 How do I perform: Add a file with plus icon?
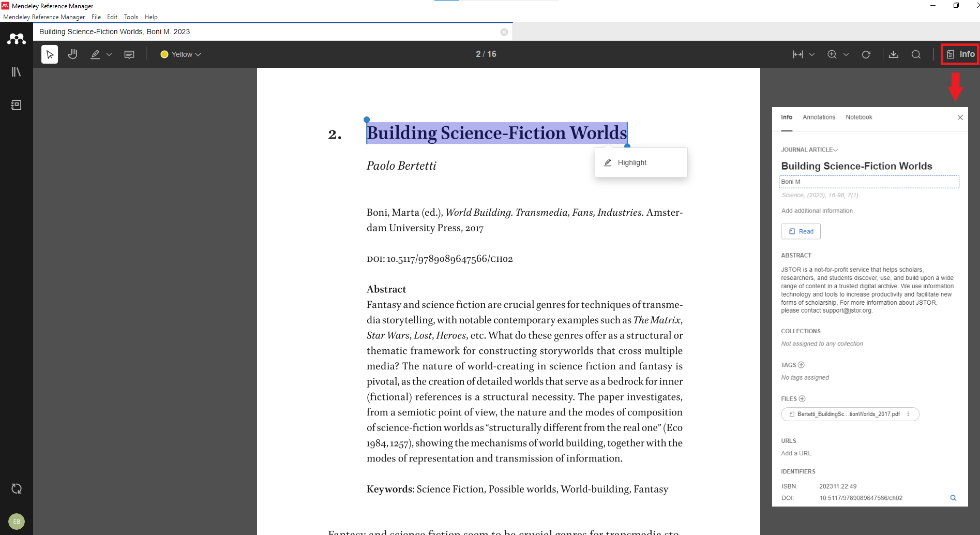click(x=802, y=398)
